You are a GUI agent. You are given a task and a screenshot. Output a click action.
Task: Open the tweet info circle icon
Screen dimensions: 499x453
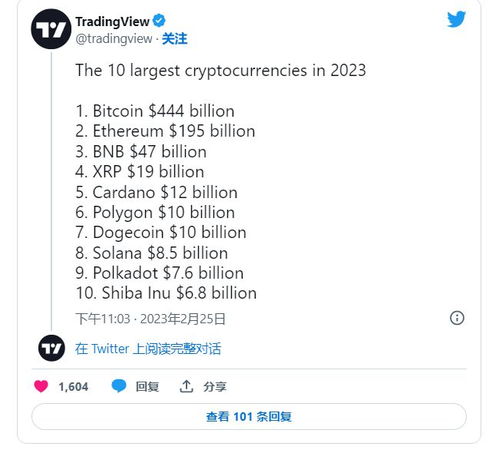click(457, 318)
